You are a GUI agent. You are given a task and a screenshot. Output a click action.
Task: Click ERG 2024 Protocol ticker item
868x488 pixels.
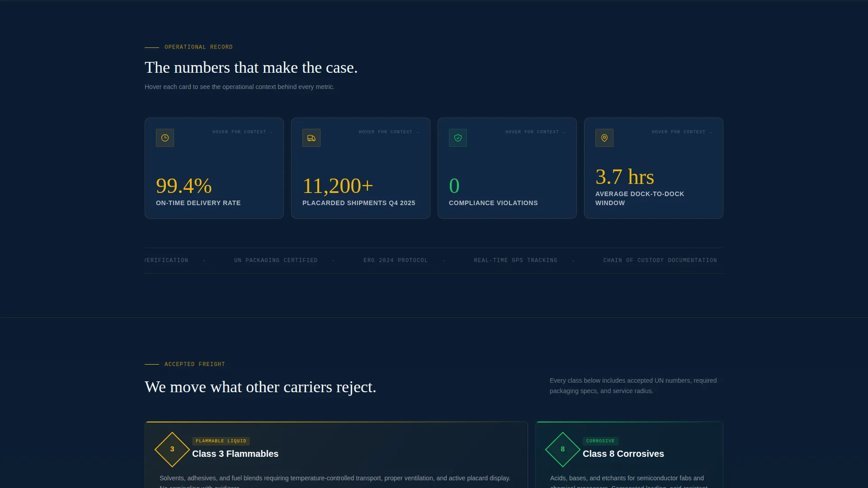(x=396, y=260)
